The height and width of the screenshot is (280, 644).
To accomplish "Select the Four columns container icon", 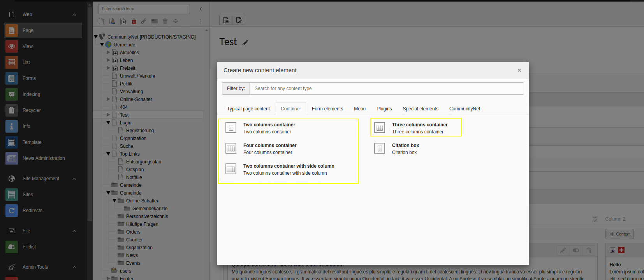I will click(x=231, y=148).
